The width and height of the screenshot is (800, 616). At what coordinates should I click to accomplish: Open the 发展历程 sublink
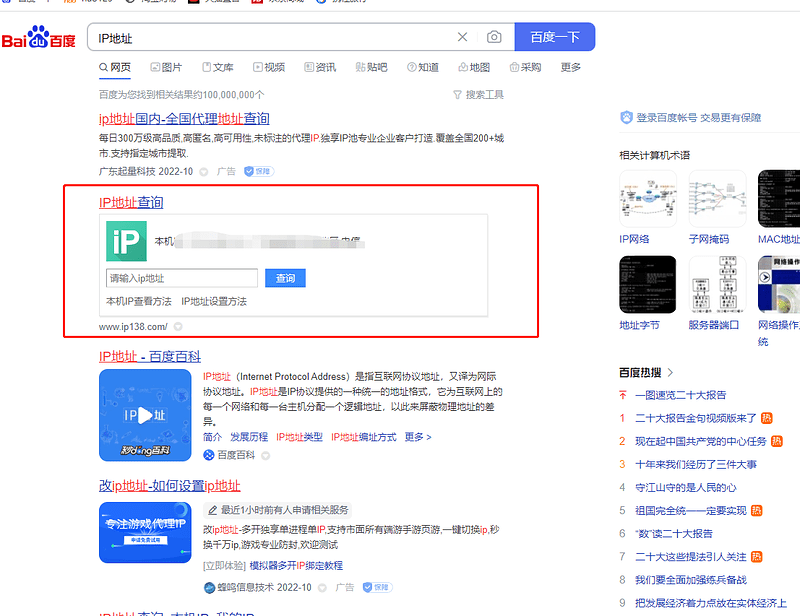249,437
